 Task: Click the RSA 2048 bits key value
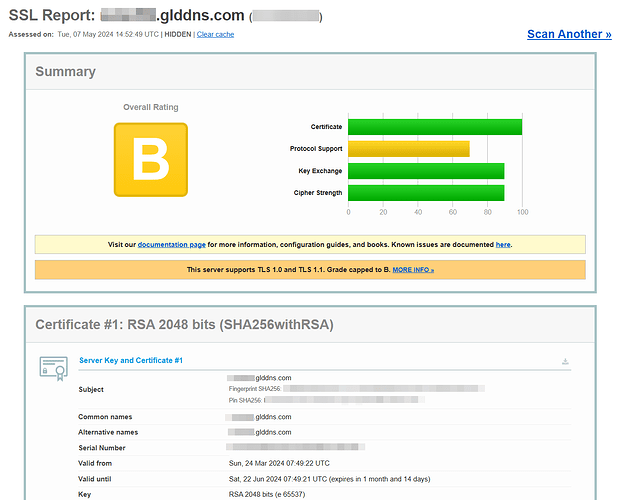point(267,494)
